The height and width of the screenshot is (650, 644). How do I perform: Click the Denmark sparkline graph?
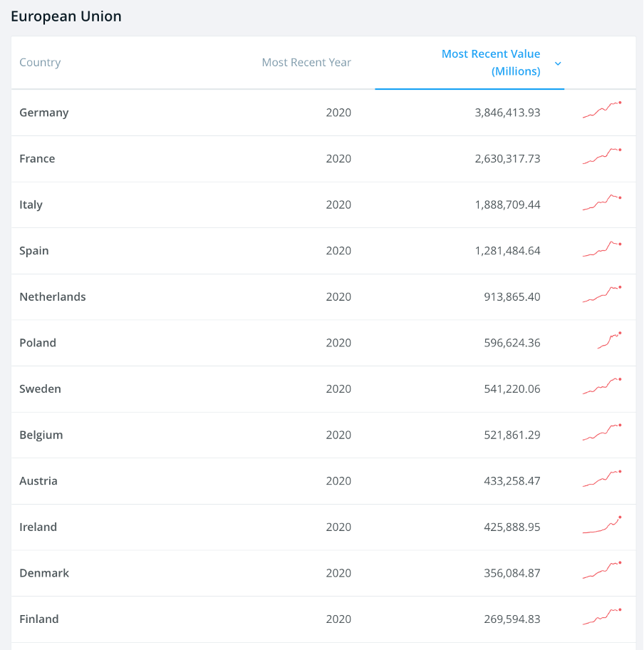[x=602, y=570]
